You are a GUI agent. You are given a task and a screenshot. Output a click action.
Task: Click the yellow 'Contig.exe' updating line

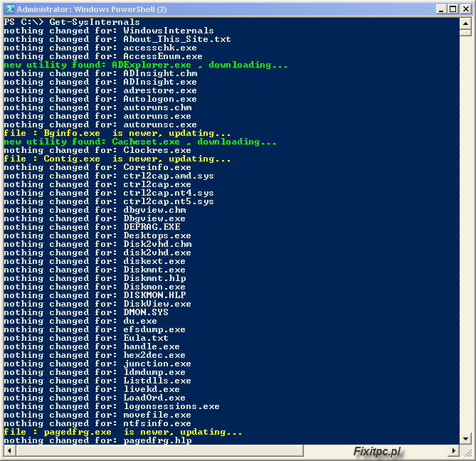(x=117, y=159)
